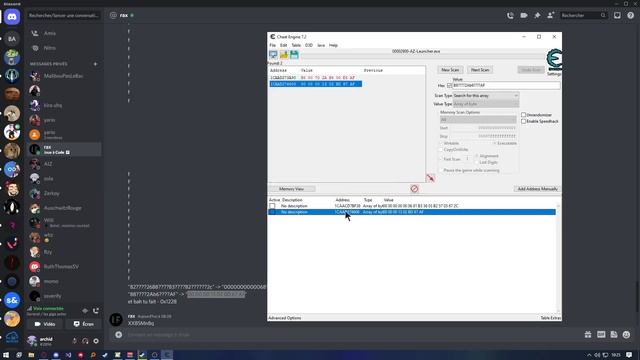
Task: Open Value Type dropdown
Action: (486, 104)
